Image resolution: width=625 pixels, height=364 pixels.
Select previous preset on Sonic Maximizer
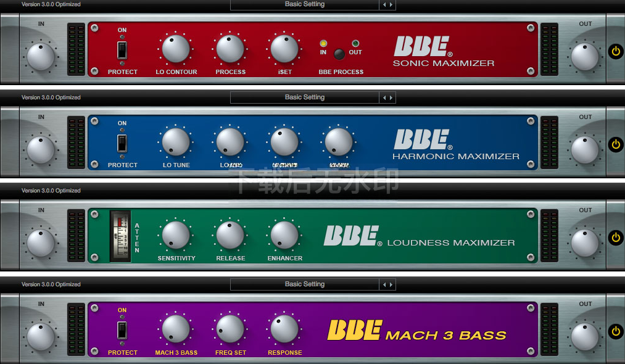pos(384,5)
